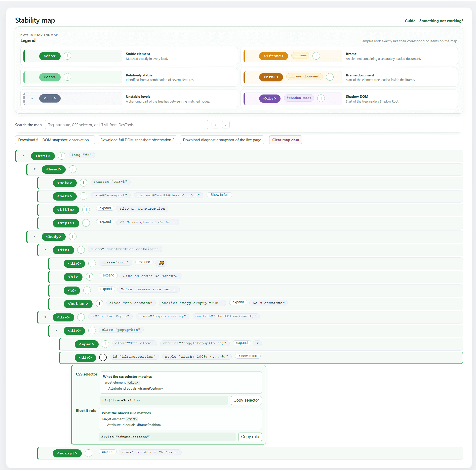This screenshot has width=476, height=470.
Task: Copy the CSS selector
Action: (x=246, y=400)
